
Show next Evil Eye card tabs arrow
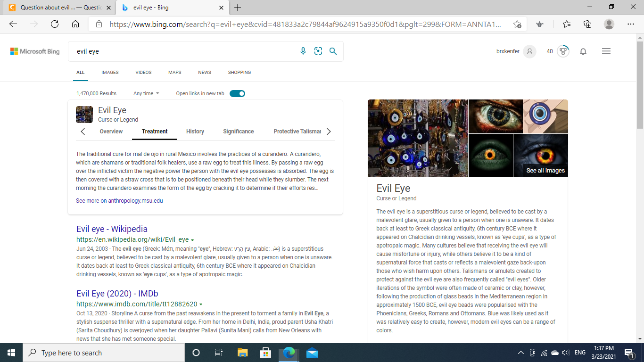329,132
